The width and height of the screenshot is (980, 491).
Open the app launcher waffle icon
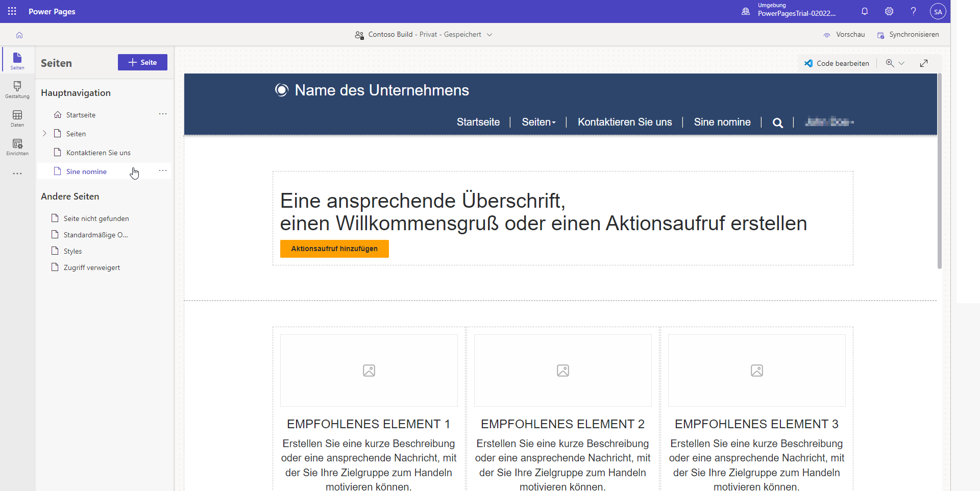(x=11, y=11)
